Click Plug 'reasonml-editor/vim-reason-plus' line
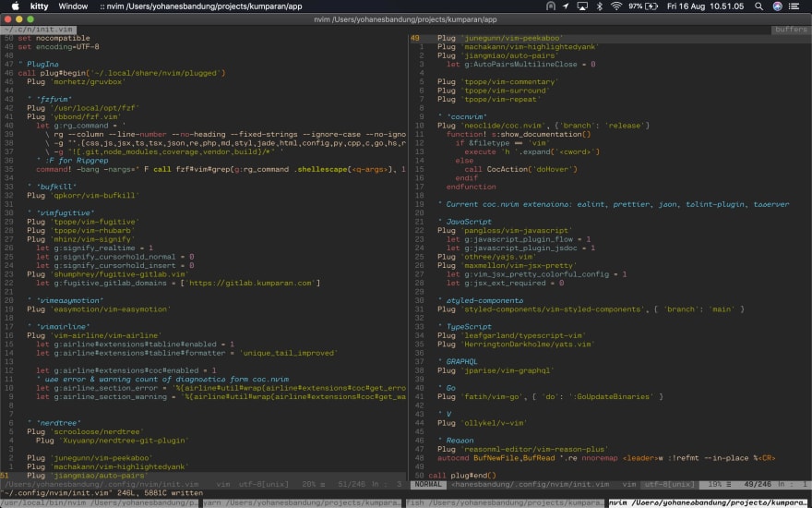 [x=523, y=450]
